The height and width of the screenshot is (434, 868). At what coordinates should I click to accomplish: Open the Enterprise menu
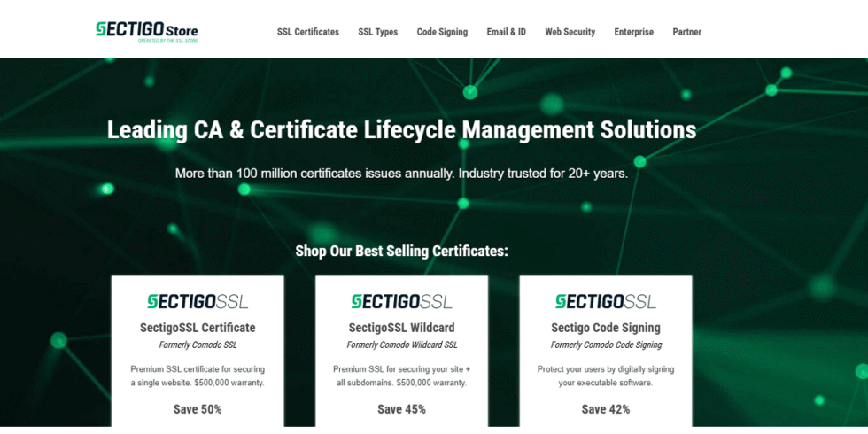(x=634, y=32)
